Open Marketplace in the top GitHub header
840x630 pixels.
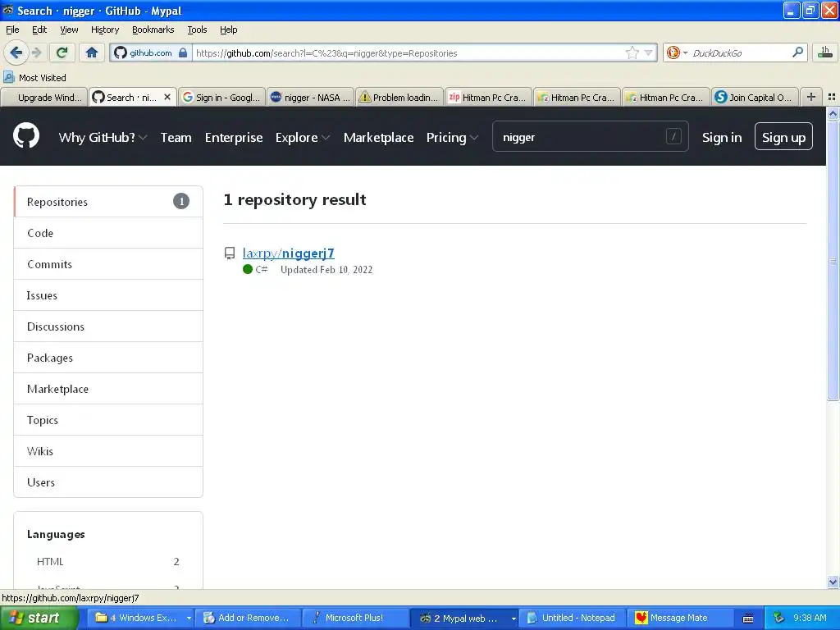tap(378, 138)
